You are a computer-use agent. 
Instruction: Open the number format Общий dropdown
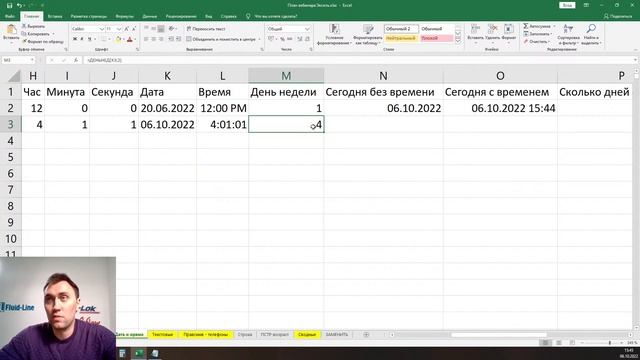pos(307,29)
